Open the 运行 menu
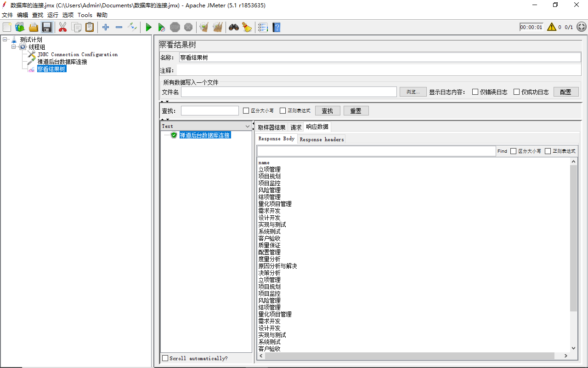Image resolution: width=588 pixels, height=368 pixels. point(53,15)
